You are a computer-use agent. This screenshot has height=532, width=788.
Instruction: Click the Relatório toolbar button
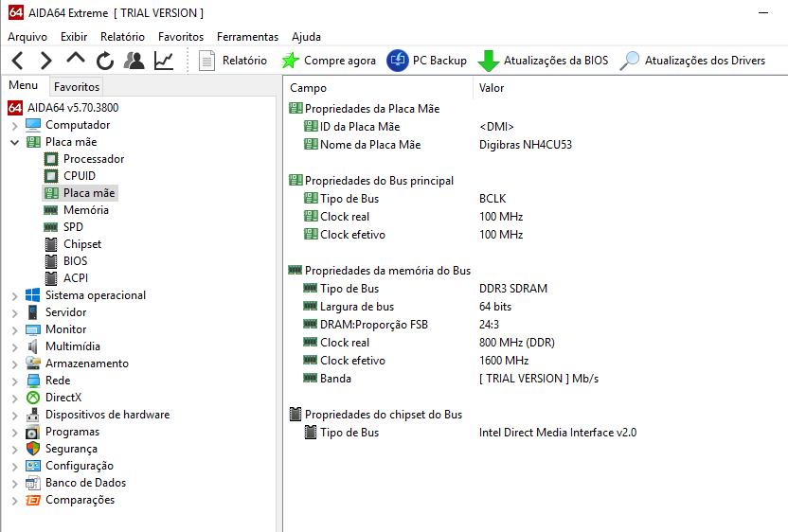click(x=233, y=61)
